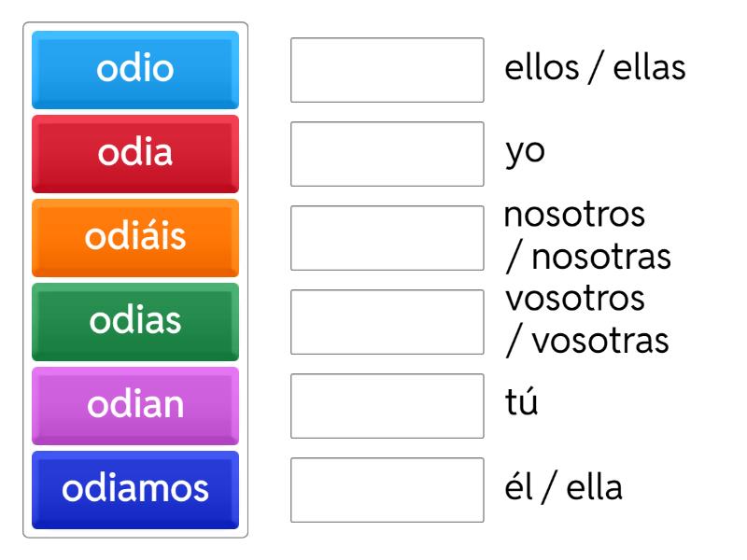This screenshot has height=560, width=747.
Task: Click the orange tile in the word bank
Action: 135,238
